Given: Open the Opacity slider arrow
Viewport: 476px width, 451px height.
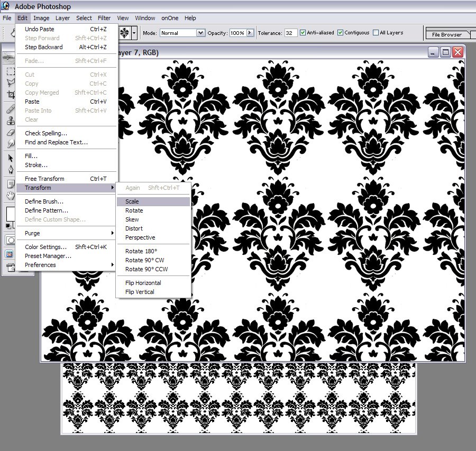Looking at the screenshot, I should click(x=250, y=32).
